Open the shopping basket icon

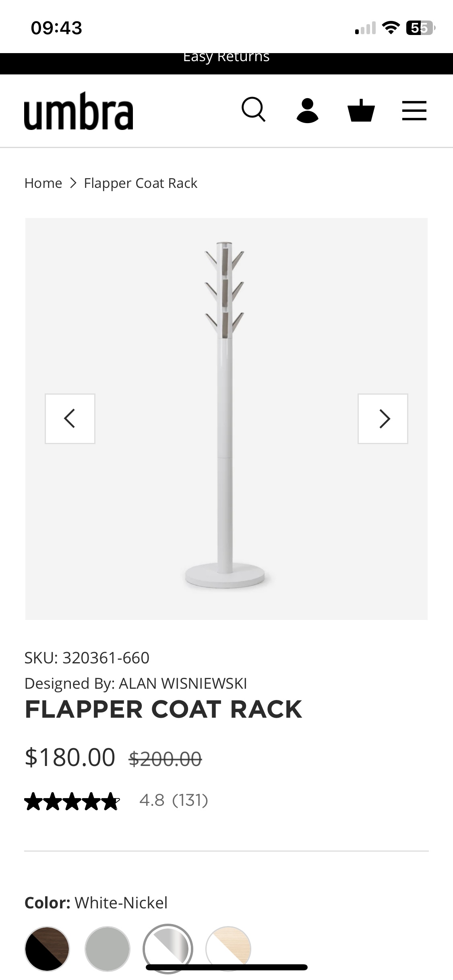(x=361, y=110)
